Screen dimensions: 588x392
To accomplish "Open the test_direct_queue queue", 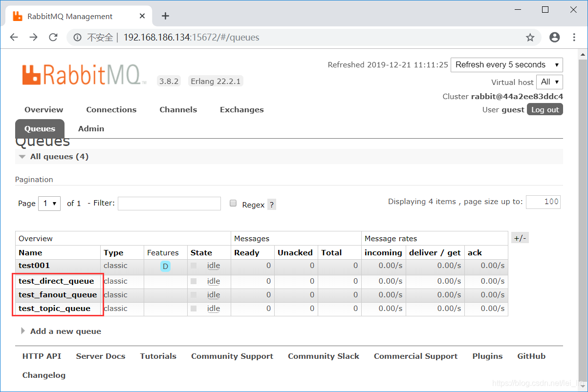I will click(56, 281).
